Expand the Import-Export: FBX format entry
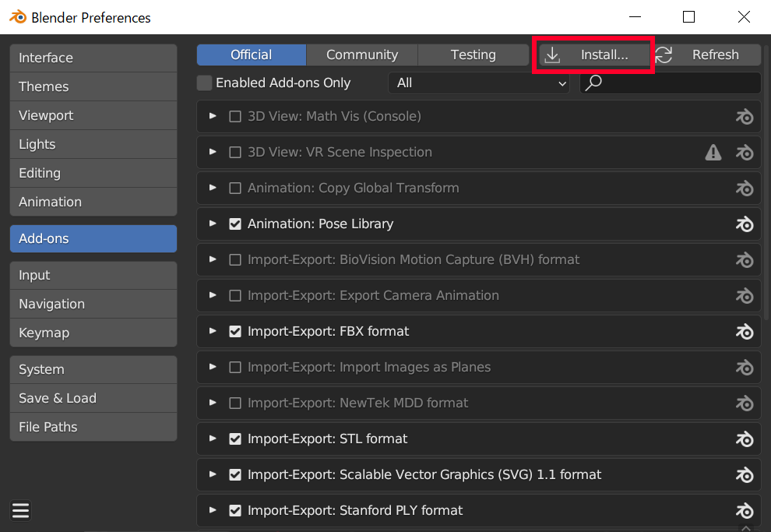This screenshot has height=532, width=771. (212, 331)
